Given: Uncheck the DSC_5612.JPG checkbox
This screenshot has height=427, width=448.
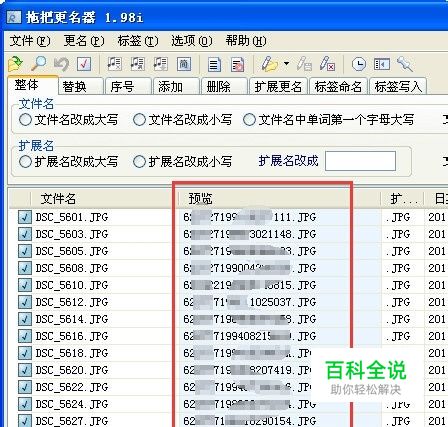Looking at the screenshot, I should click(x=25, y=302).
